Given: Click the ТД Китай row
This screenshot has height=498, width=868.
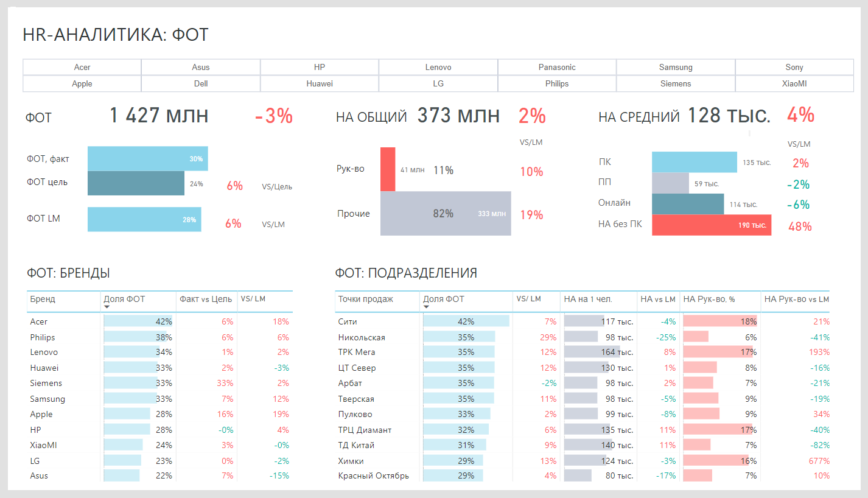Looking at the screenshot, I should (583, 445).
